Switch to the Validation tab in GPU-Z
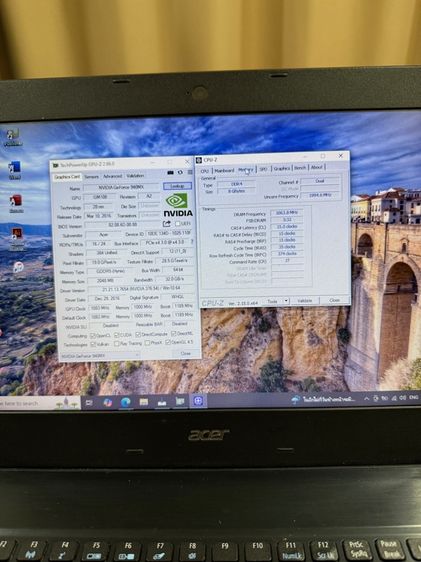Image resolution: width=421 pixels, height=562 pixels. point(135,176)
